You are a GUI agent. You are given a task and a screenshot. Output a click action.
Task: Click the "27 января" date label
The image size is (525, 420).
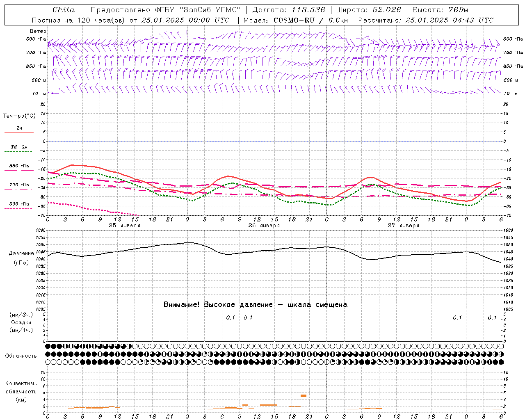coord(404,226)
